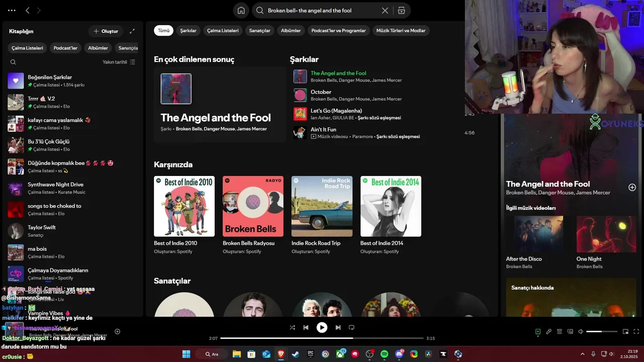Open the Broken Bells Radyosu cover

253,206
